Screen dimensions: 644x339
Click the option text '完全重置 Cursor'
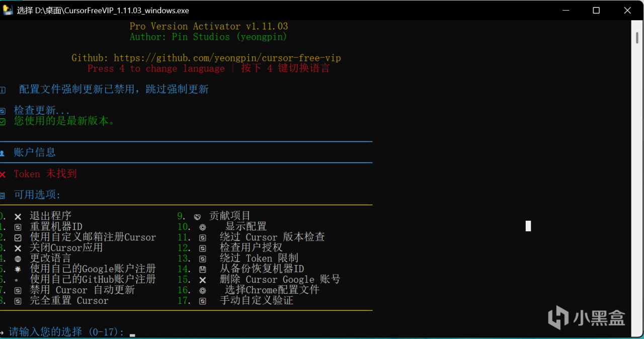click(x=69, y=301)
